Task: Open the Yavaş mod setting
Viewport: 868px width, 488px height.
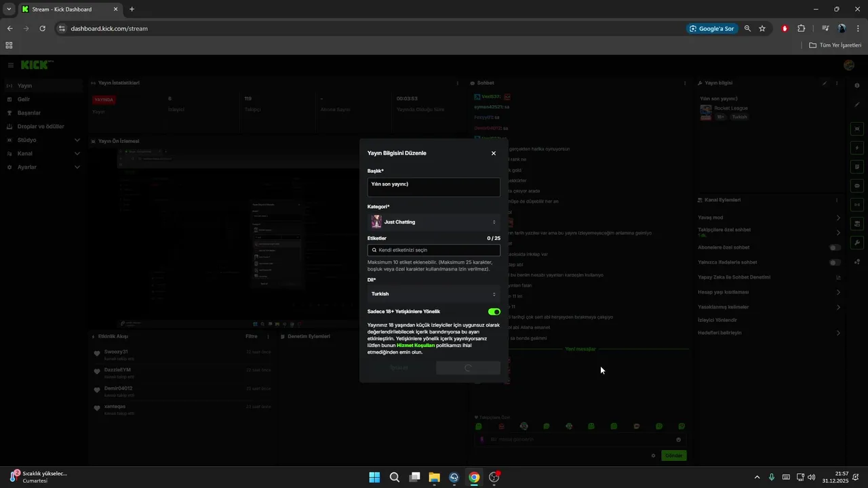Action: pyautogui.click(x=769, y=218)
